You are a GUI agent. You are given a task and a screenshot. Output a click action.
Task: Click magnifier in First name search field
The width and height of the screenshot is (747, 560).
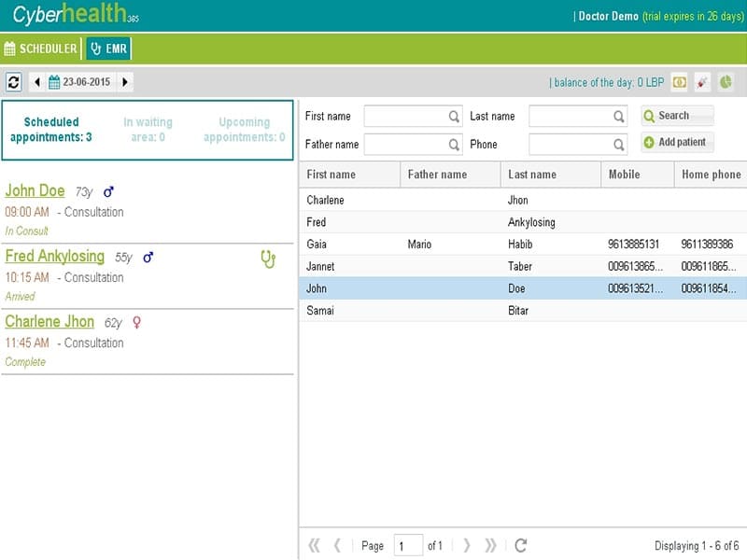point(454,116)
